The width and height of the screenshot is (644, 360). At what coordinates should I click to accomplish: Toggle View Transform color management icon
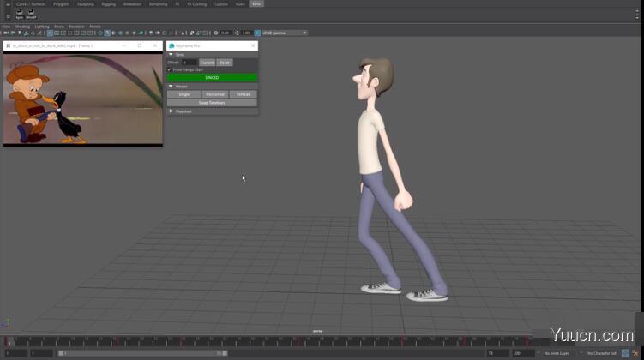click(x=257, y=33)
